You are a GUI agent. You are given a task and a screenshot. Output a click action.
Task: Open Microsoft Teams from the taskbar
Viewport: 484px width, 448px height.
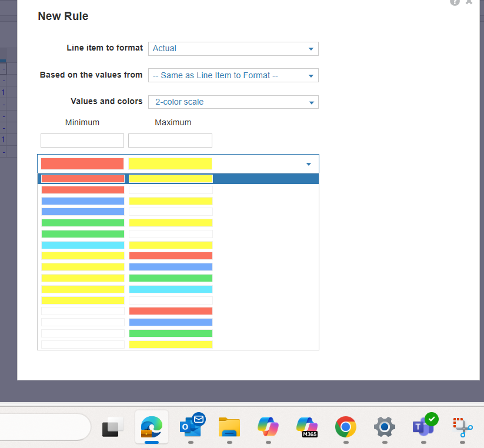[x=425, y=425]
